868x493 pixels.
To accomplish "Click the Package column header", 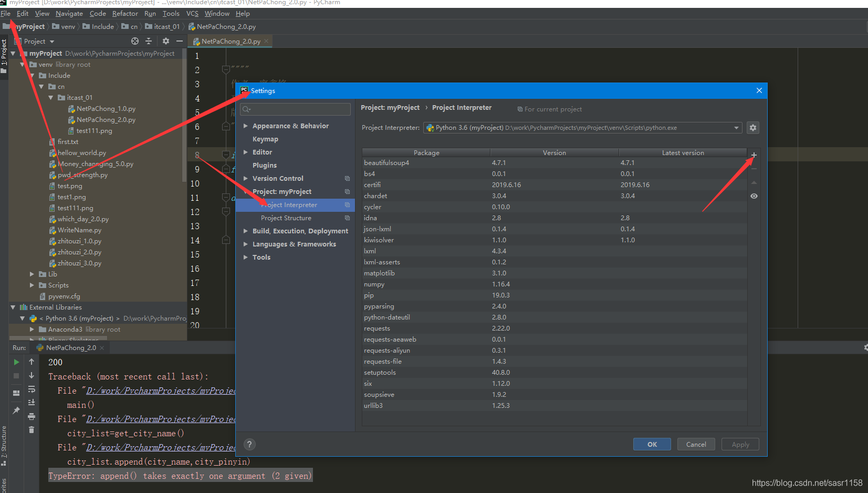I will click(426, 153).
